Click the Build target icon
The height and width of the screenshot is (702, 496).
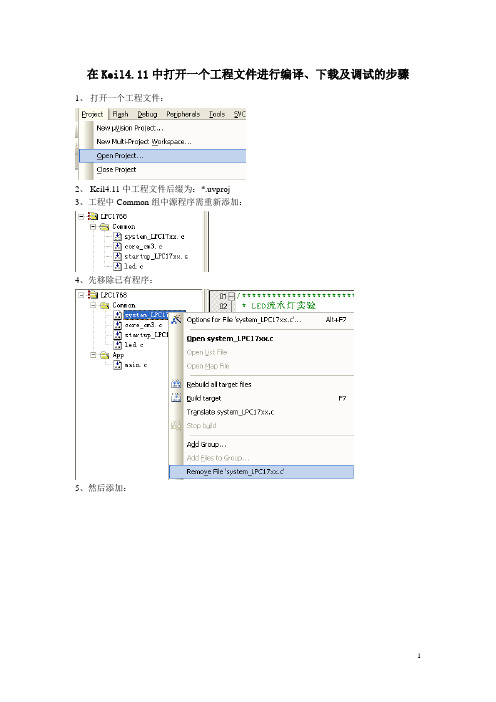(176, 398)
